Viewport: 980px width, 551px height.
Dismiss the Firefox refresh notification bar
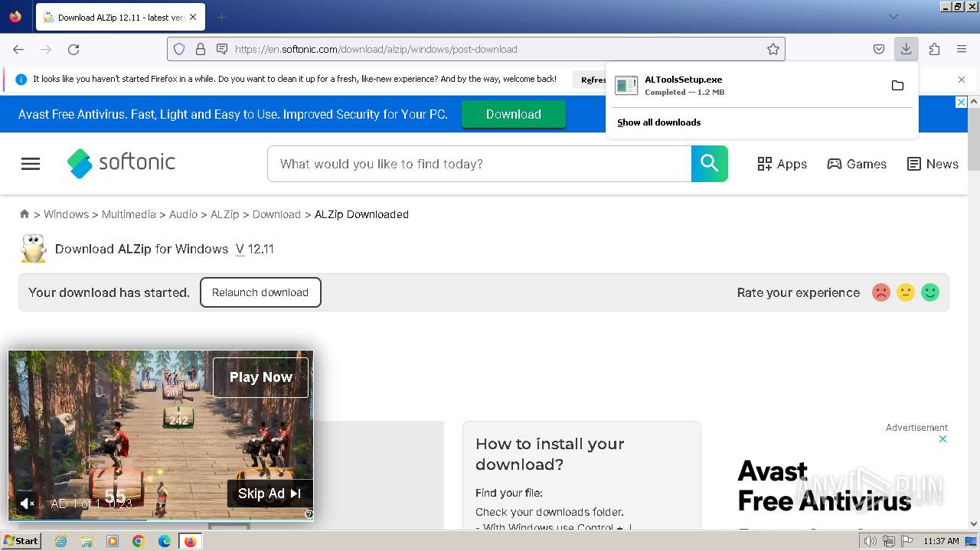click(x=962, y=80)
